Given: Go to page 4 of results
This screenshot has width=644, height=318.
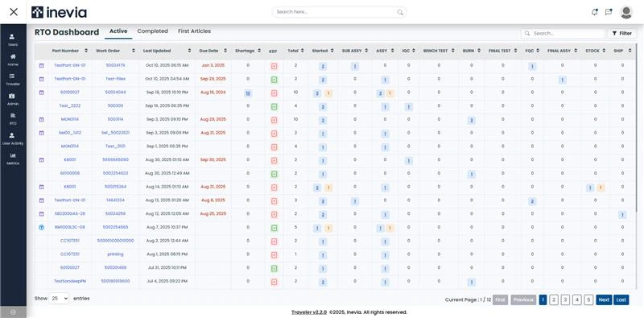Looking at the screenshot, I should 576,300.
